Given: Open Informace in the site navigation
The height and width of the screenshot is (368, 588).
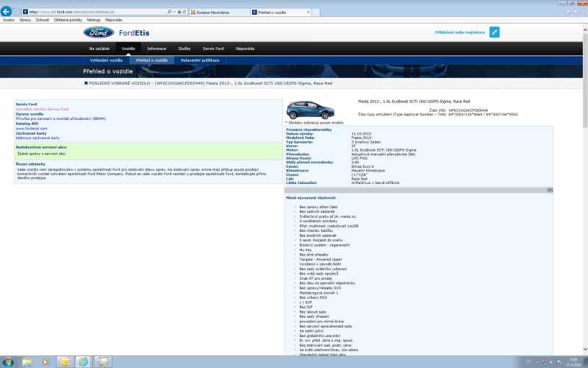Looking at the screenshot, I should [x=157, y=49].
